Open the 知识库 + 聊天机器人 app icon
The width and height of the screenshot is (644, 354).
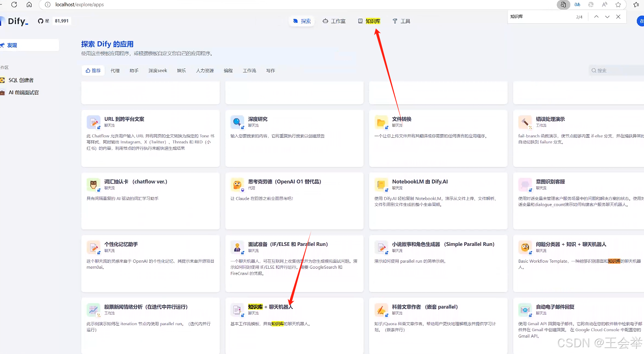tap(237, 310)
